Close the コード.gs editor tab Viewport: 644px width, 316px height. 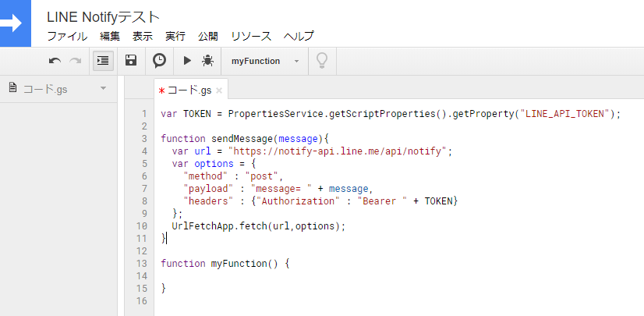[219, 91]
